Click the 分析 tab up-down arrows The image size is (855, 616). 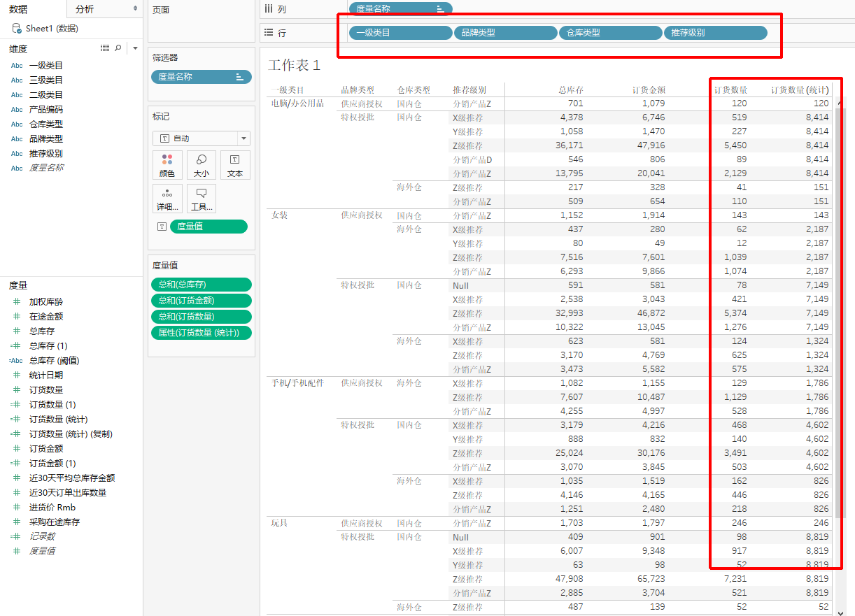[135, 8]
